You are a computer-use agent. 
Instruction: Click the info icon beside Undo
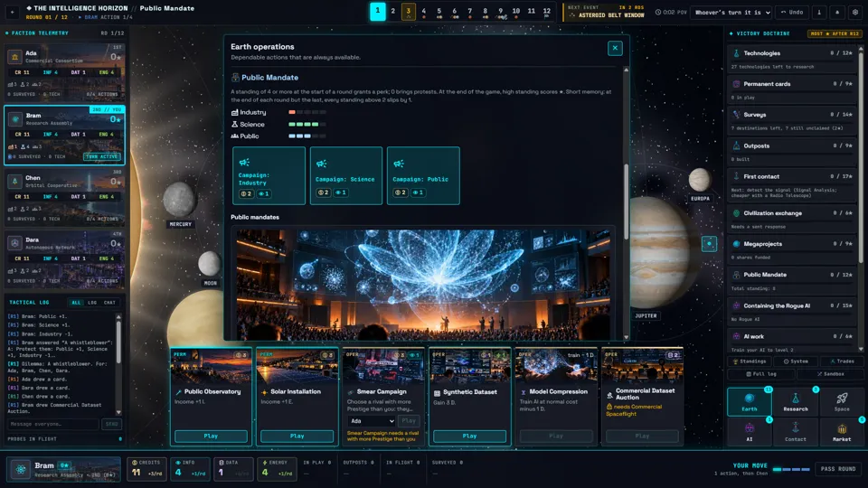point(819,12)
